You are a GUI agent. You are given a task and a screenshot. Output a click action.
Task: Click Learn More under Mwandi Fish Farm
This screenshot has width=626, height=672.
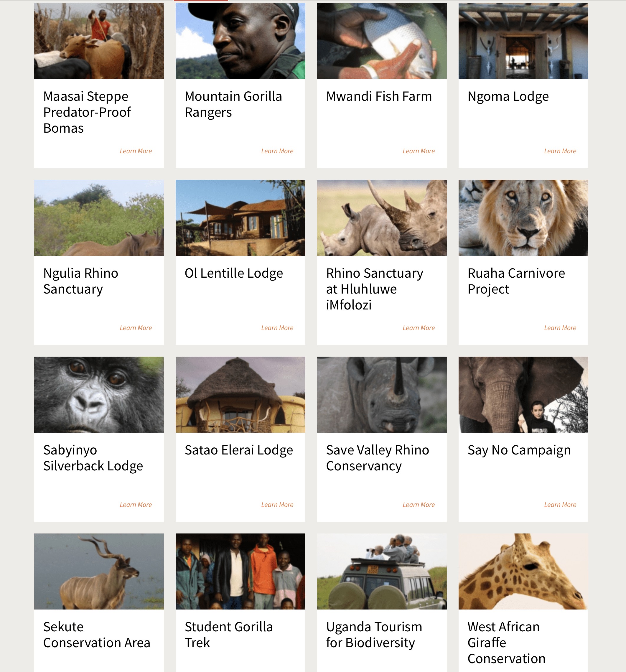[x=419, y=151]
